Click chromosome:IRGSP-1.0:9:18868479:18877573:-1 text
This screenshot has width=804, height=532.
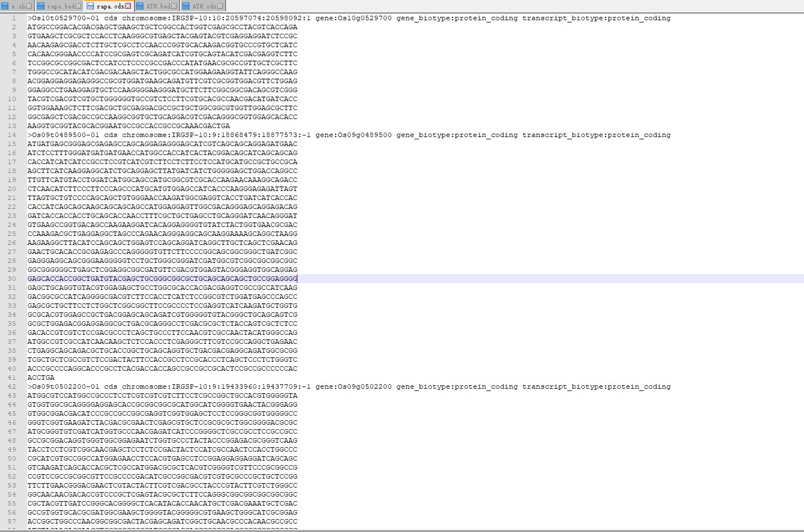[216, 135]
